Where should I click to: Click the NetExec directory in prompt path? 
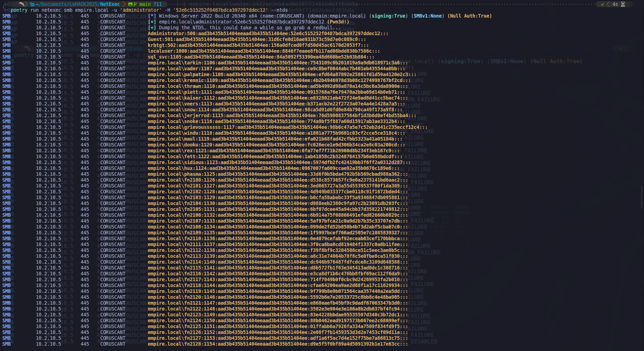pyautogui.click(x=110, y=4)
